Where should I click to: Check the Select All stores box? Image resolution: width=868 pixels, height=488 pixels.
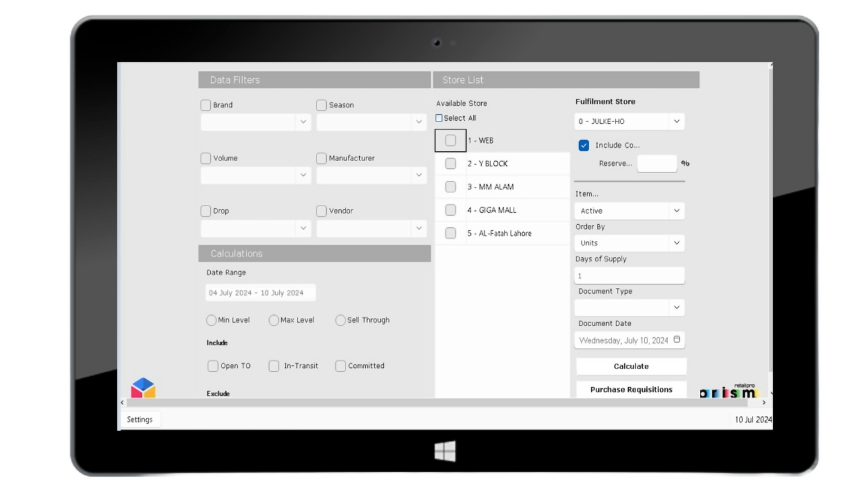[439, 118]
